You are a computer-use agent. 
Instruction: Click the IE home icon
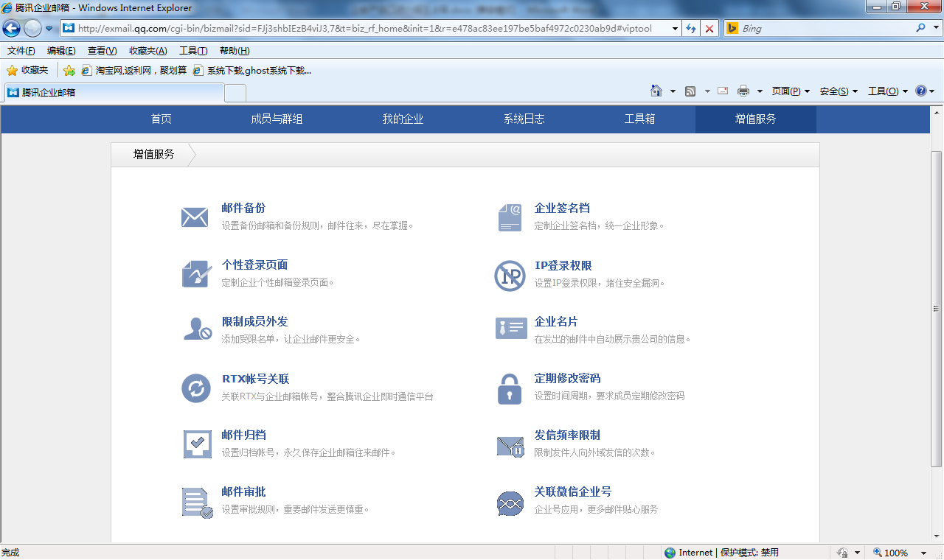[656, 91]
